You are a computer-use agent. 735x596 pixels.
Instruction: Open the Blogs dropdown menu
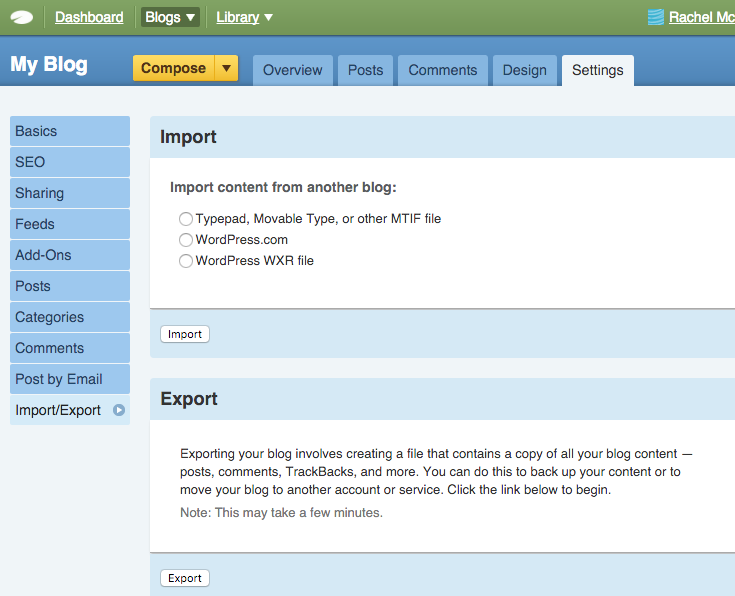[x=170, y=17]
